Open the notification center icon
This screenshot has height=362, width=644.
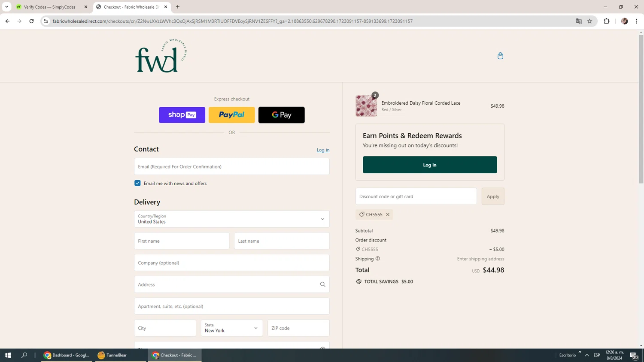point(634,355)
